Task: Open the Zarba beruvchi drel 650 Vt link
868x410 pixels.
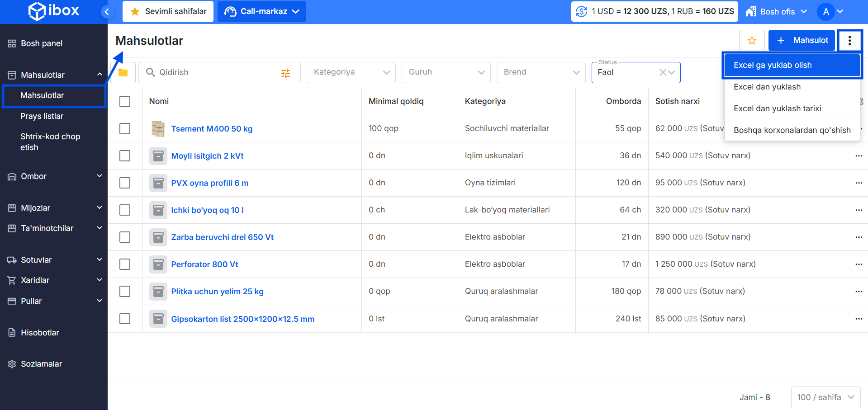Action: (x=222, y=237)
